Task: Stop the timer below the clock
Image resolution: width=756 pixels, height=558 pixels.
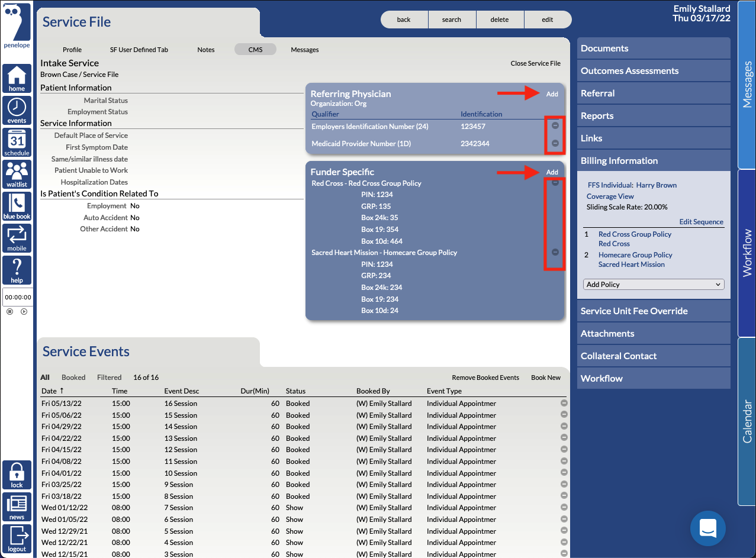Action: click(x=10, y=311)
